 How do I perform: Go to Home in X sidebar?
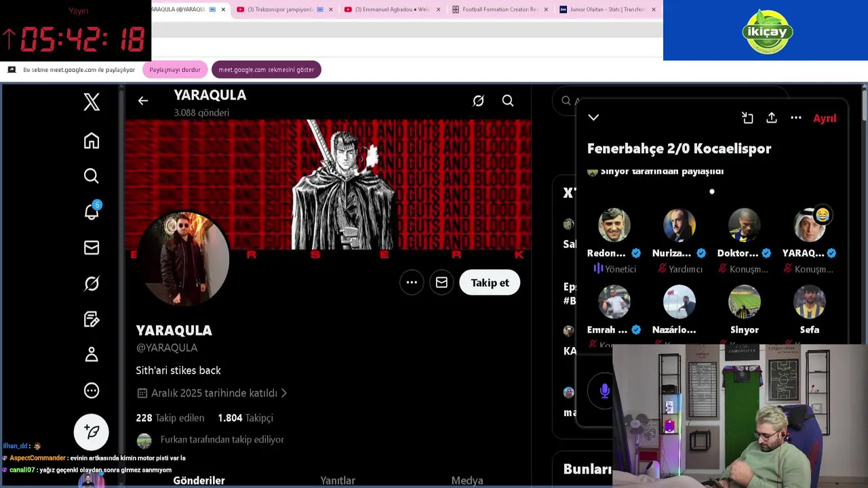point(92,140)
